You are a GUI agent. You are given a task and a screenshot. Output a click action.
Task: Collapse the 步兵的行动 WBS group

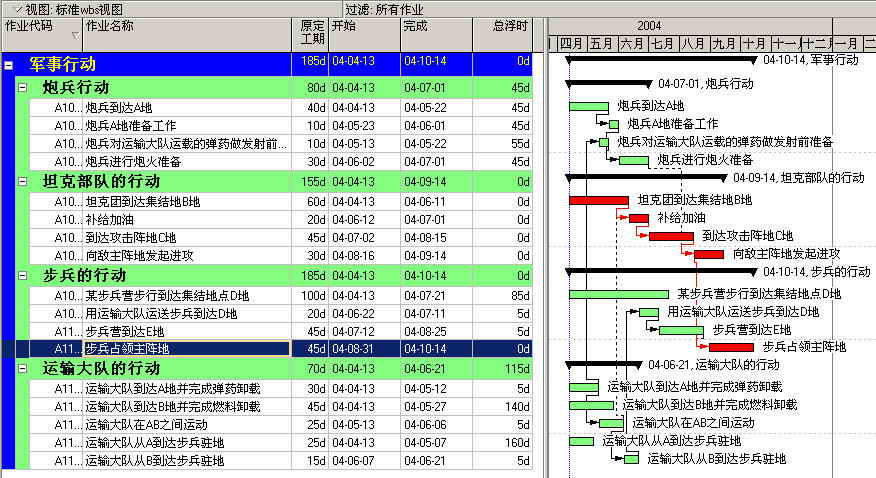(22, 275)
